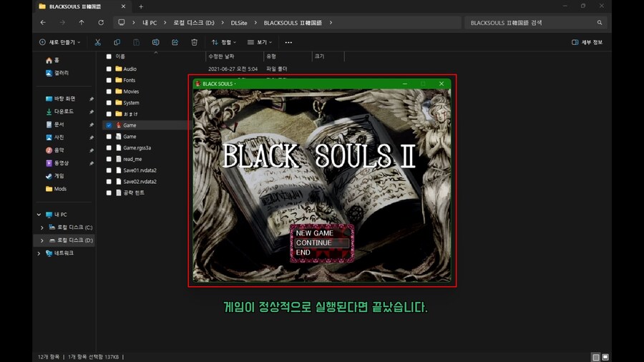
Task: Click the Cut scissors icon in toolbar
Action: [98, 42]
